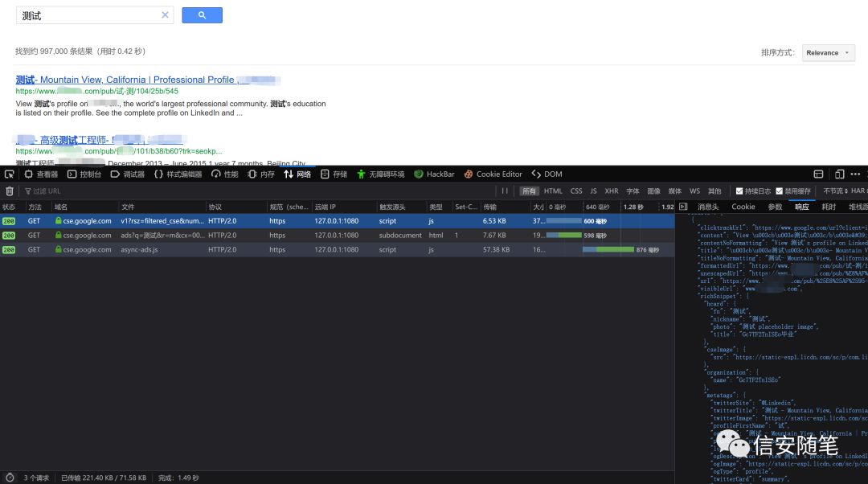
Task: Toggle responsive design mode icon
Action: (839, 174)
